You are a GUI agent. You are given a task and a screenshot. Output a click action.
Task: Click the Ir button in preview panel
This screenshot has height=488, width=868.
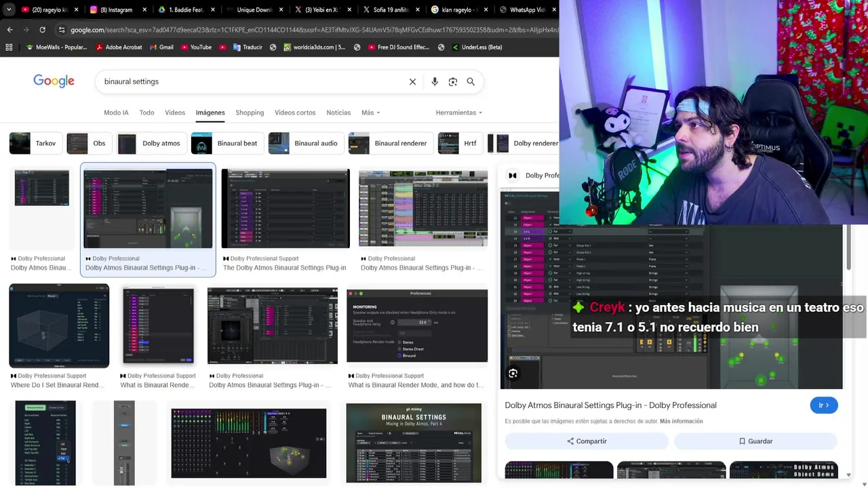(824, 405)
